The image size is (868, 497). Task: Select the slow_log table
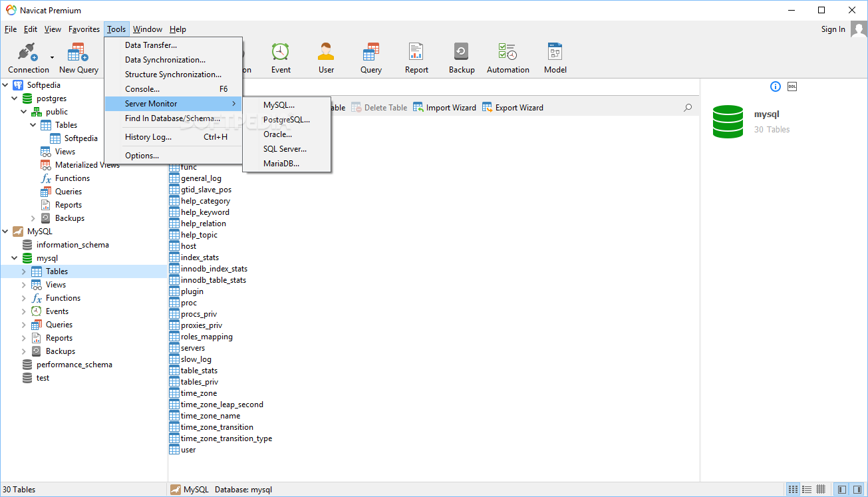point(190,359)
